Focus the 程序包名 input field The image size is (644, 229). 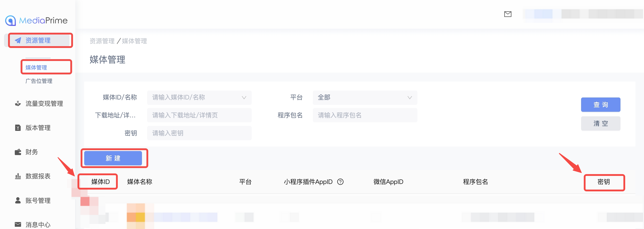[x=365, y=115]
